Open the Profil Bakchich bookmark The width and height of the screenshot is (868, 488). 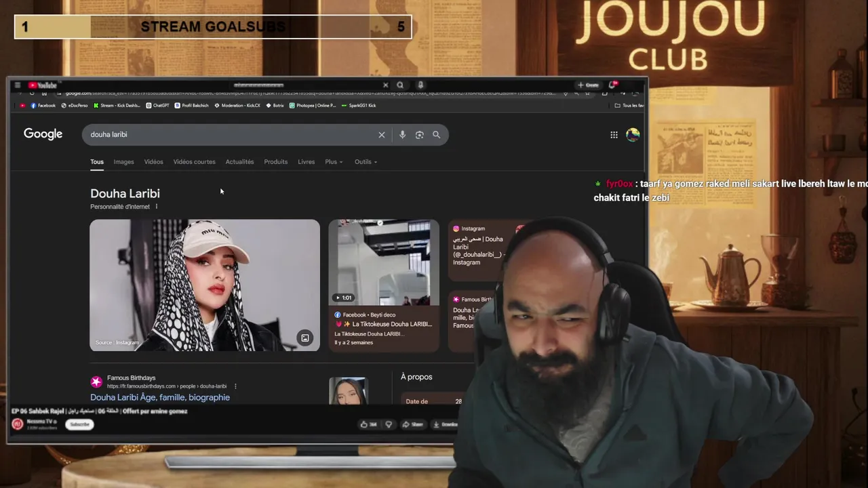coord(192,106)
